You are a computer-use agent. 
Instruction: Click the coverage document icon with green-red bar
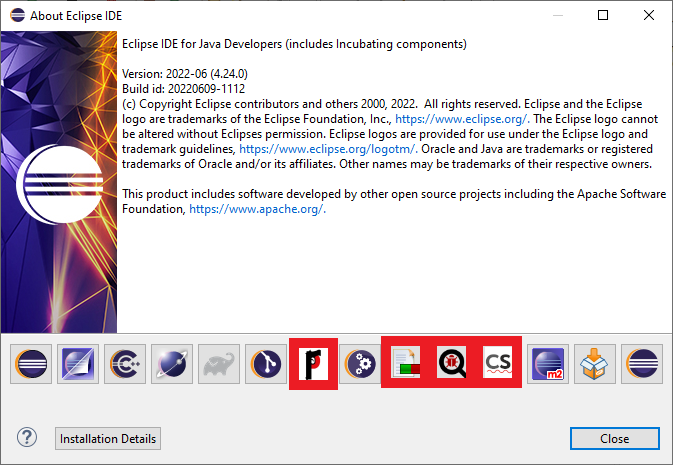[406, 363]
